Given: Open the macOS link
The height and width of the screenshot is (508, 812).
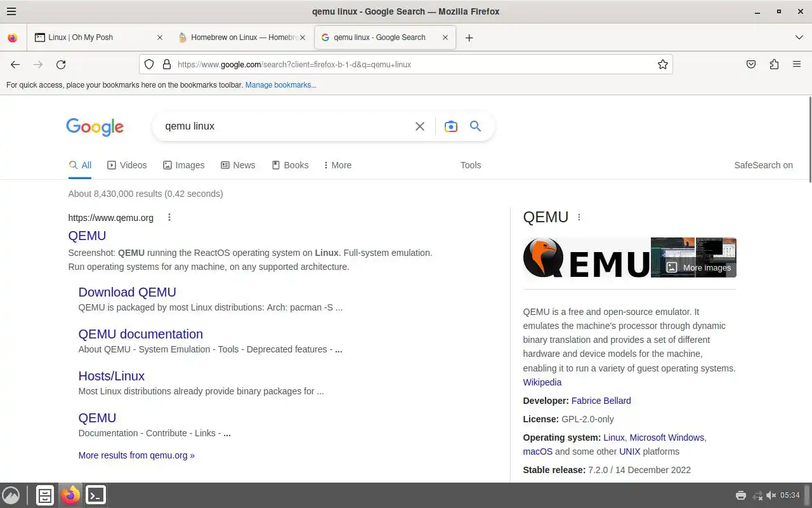Looking at the screenshot, I should pos(537,451).
